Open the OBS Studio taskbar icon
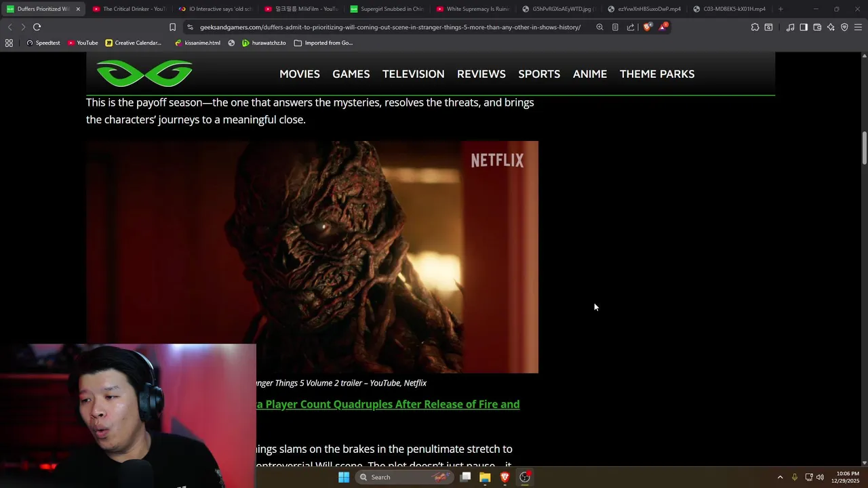This screenshot has width=868, height=488. pyautogui.click(x=525, y=477)
